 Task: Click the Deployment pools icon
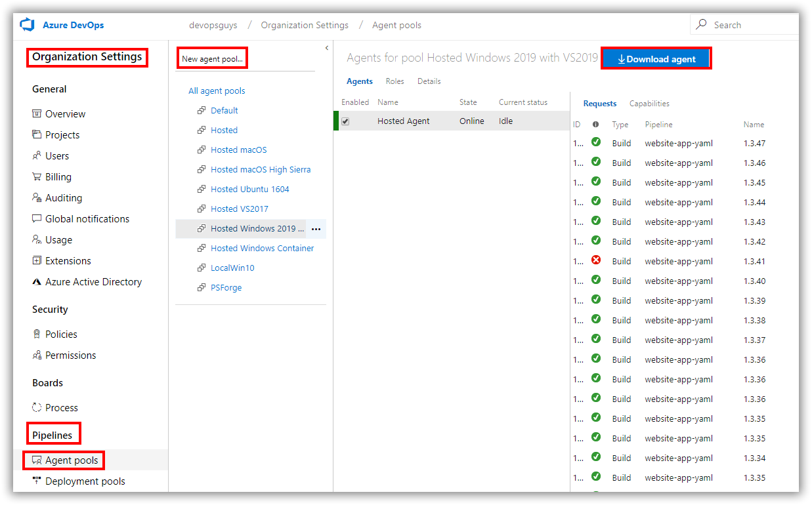coord(38,481)
